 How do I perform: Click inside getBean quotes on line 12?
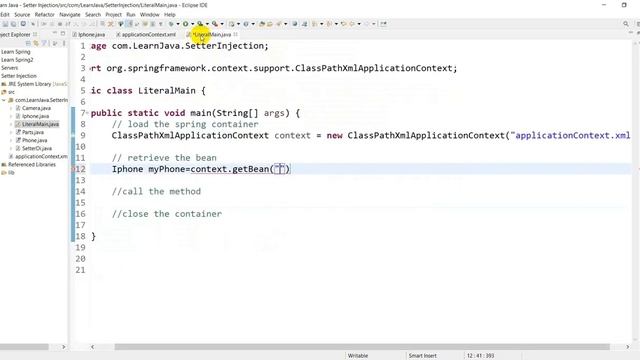(280, 169)
